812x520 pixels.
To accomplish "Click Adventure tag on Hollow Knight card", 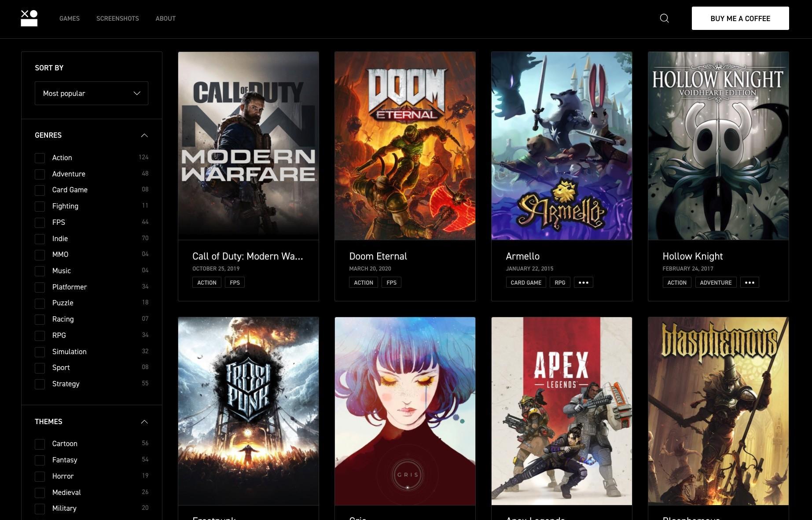I will tap(716, 282).
